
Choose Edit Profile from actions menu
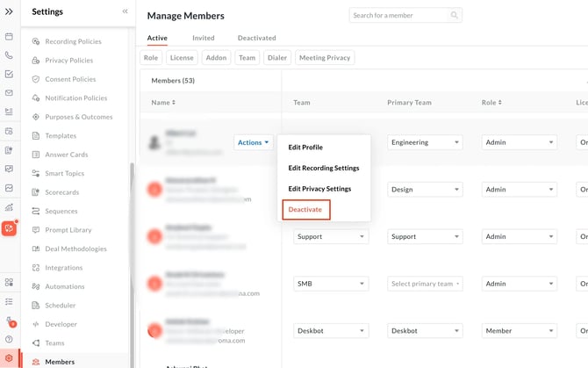click(x=305, y=147)
